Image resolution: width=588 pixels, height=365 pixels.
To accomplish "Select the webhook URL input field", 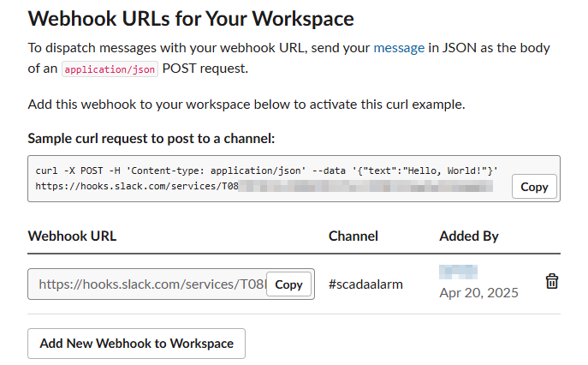I will coord(171,284).
